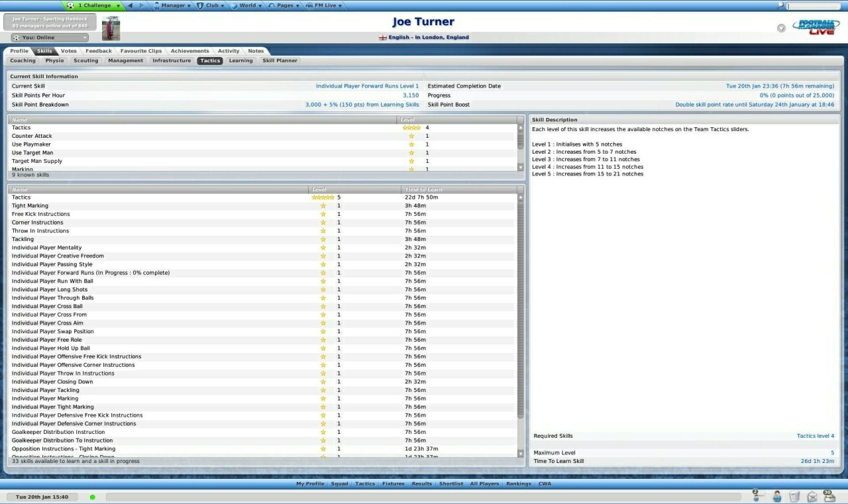Click the manager profile icon in the taskbar
The height and width of the screenshot is (504, 848).
tap(776, 497)
